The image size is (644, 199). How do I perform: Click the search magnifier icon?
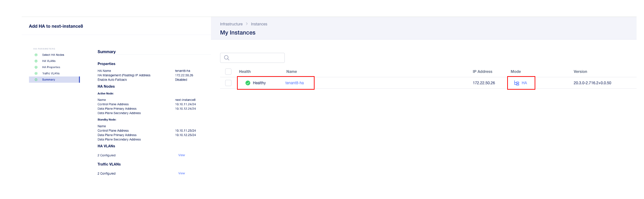coord(227,58)
